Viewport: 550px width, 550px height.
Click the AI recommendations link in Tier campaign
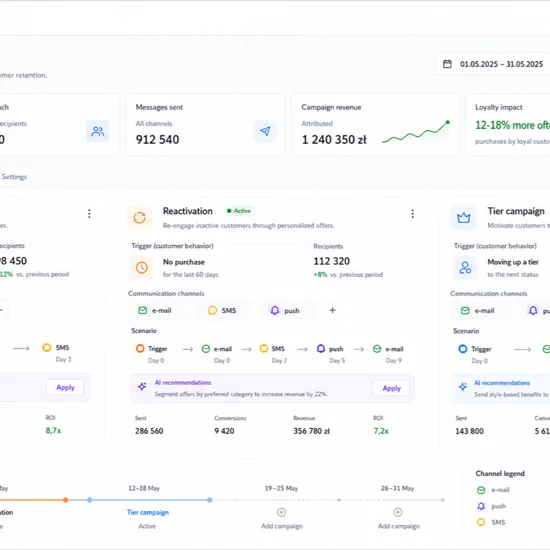pos(502,383)
